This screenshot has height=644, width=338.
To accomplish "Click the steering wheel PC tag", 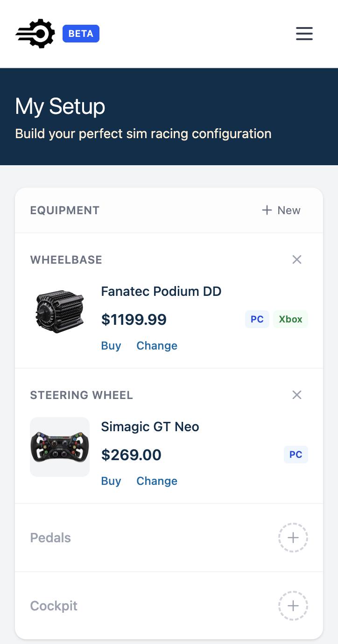I will (x=296, y=455).
